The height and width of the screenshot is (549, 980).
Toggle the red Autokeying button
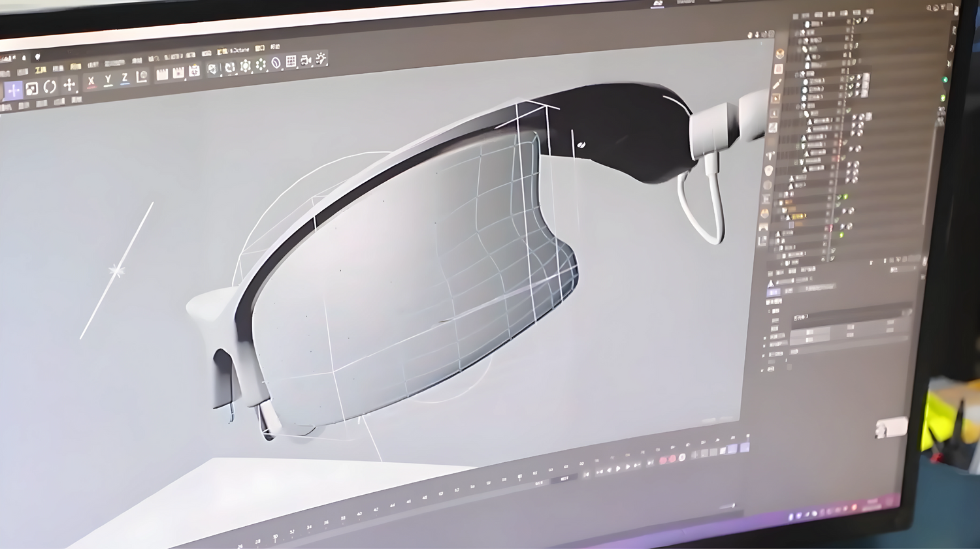(673, 460)
